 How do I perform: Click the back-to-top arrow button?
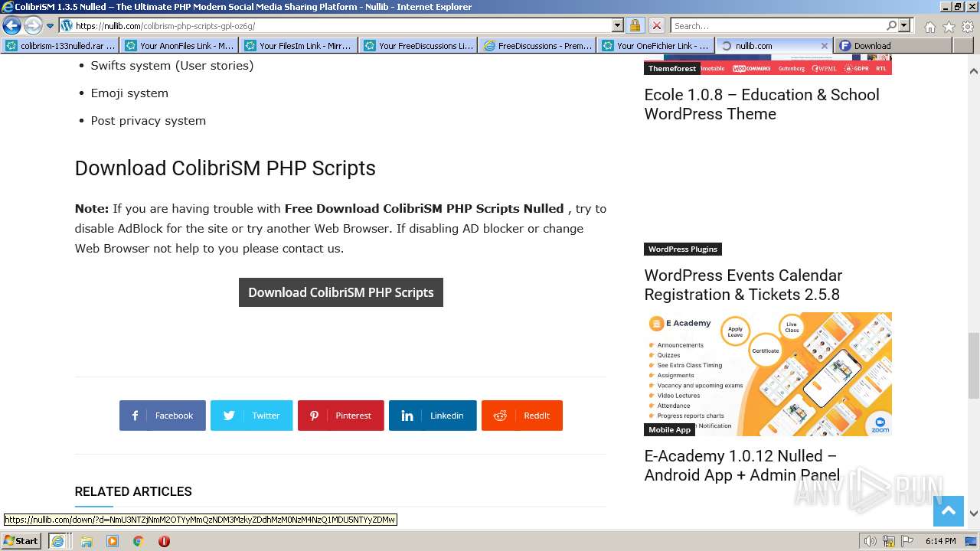coord(948,511)
